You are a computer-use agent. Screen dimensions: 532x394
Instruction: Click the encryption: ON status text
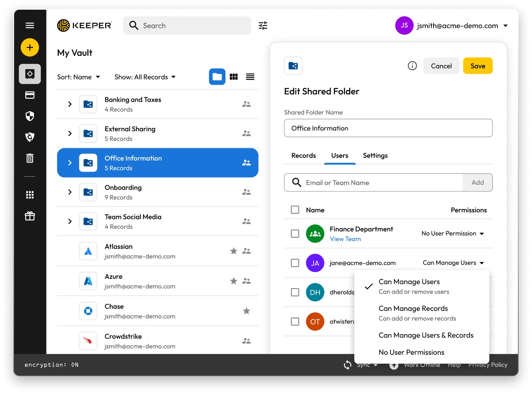pos(51,365)
